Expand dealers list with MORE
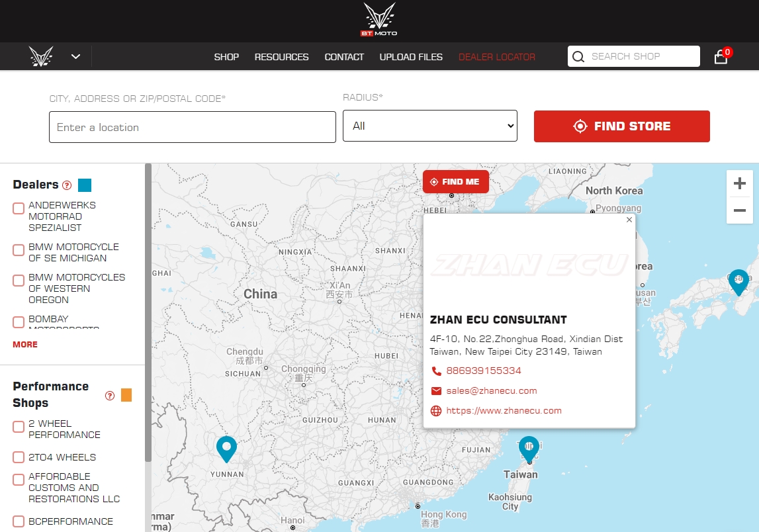Screen dimensions: 759x532 [25, 344]
